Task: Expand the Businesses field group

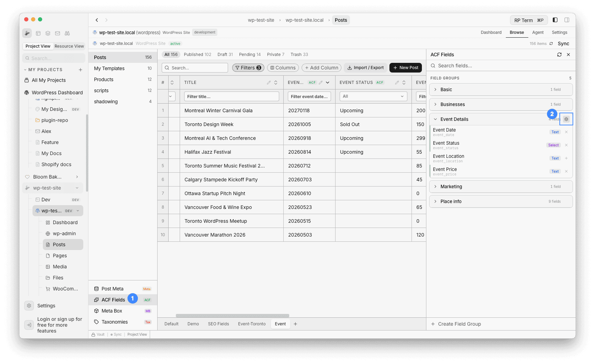Action: (501, 104)
